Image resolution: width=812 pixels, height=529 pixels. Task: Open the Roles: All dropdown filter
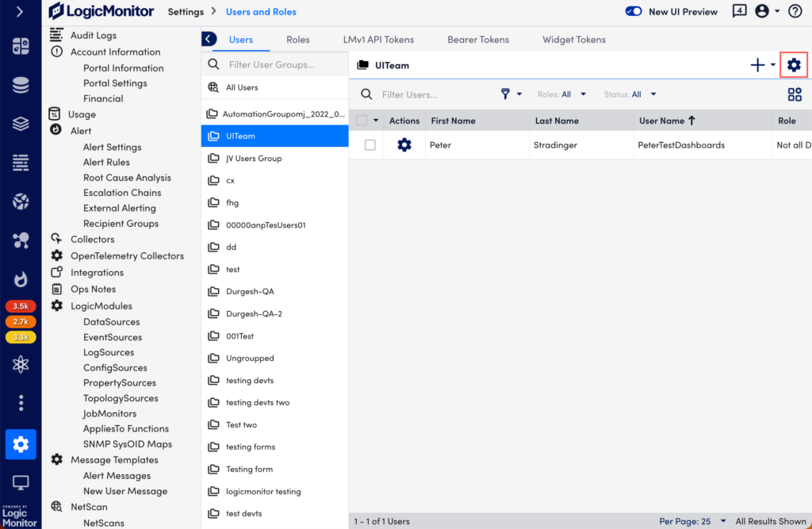coord(561,94)
